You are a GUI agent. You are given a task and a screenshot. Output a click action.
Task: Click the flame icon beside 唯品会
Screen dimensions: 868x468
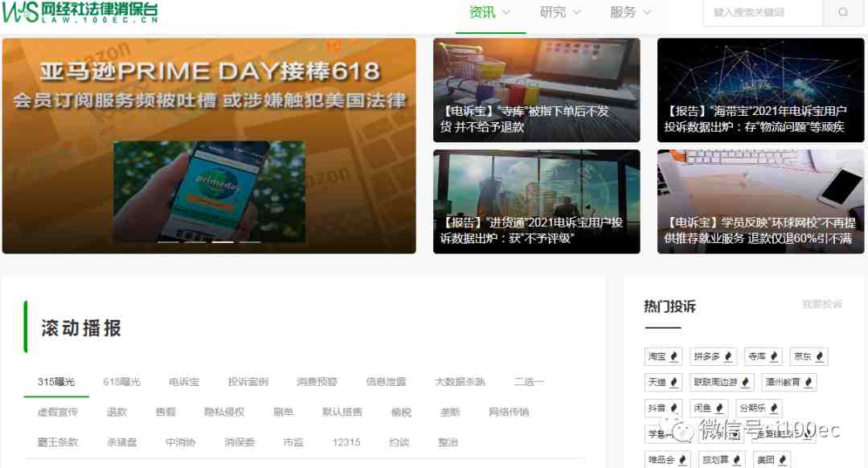point(682,460)
